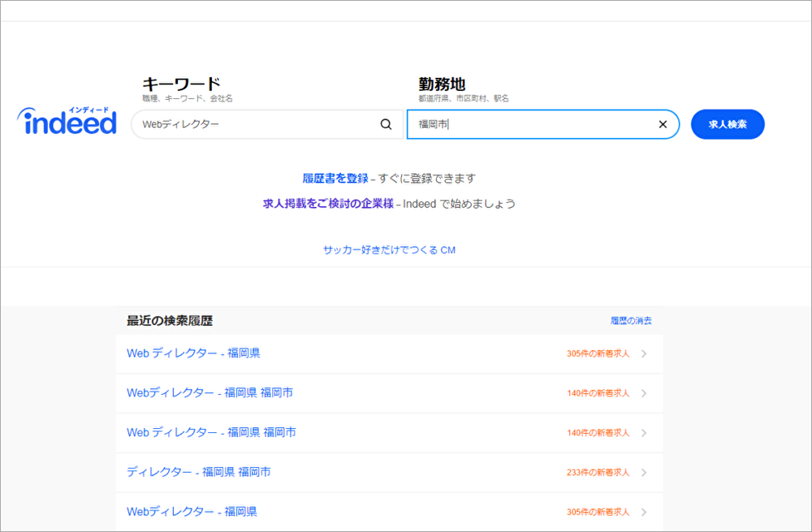The width and height of the screenshot is (812, 532).
Task: Click chevron arrow on ディレクター - 福岡県 福岡市 row
Action: click(644, 473)
